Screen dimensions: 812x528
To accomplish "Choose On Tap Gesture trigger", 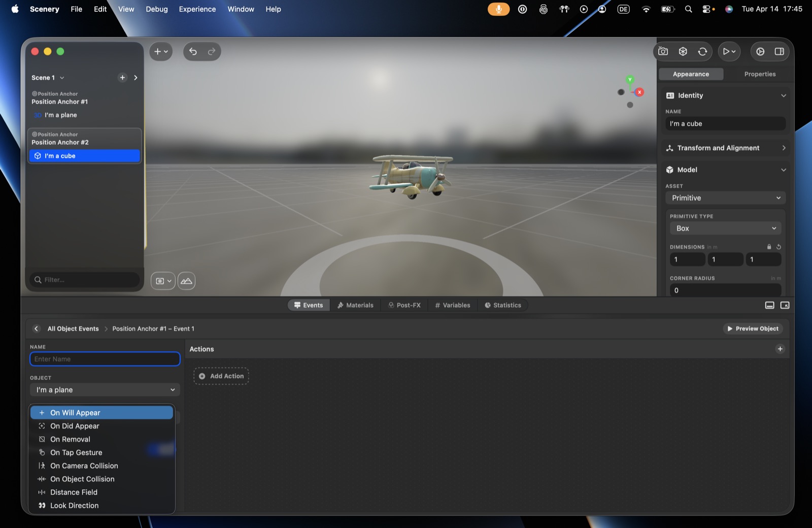I will pos(101,452).
